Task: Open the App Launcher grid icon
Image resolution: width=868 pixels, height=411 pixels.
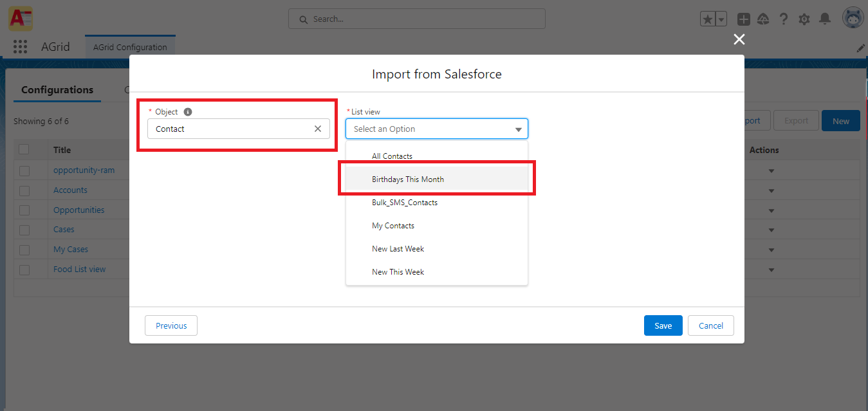Action: [x=20, y=47]
